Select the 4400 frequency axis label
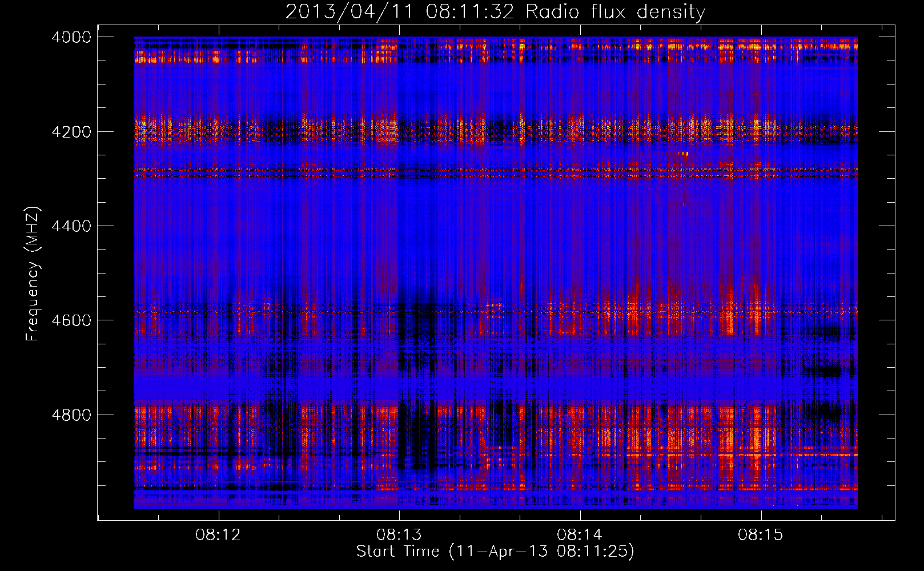Screen dimensions: 924x571 tap(71, 226)
